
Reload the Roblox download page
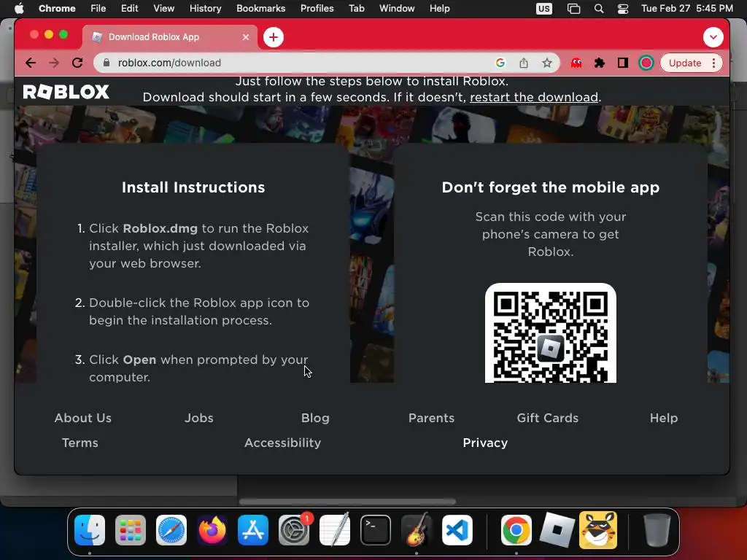pyautogui.click(x=77, y=63)
